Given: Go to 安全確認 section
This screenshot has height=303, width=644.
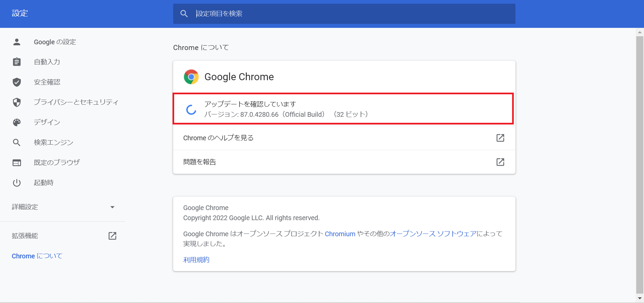Looking at the screenshot, I should pyautogui.click(x=47, y=82).
